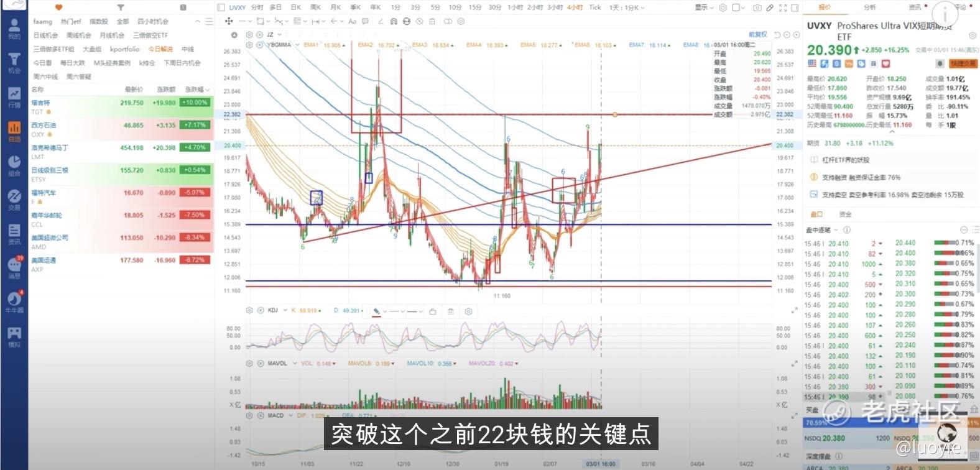Click the hide drawings eye-slash icon
Viewport: 980px width, 470px height.
[419, 21]
